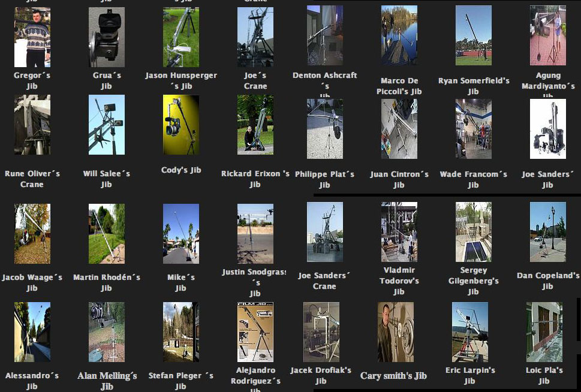
Task: Follow the "Cary smith's Jib" caption link
Action: tap(393, 376)
